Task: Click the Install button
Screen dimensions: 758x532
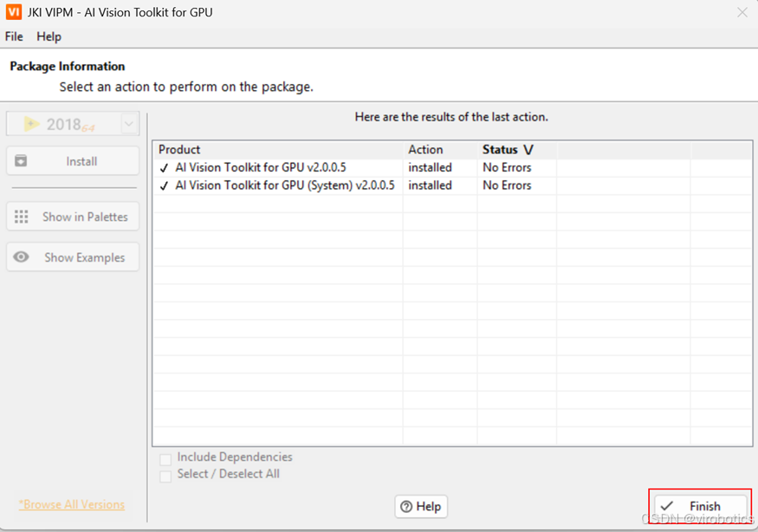Action: pos(73,161)
